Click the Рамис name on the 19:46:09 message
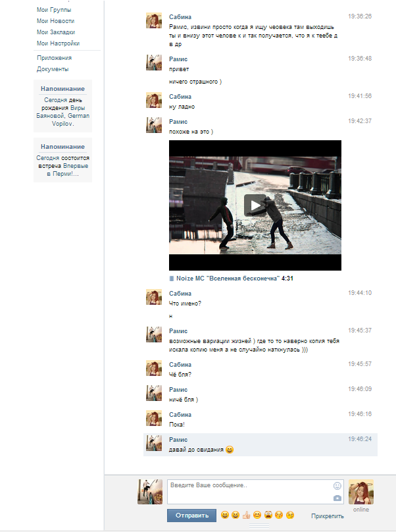 (x=178, y=390)
